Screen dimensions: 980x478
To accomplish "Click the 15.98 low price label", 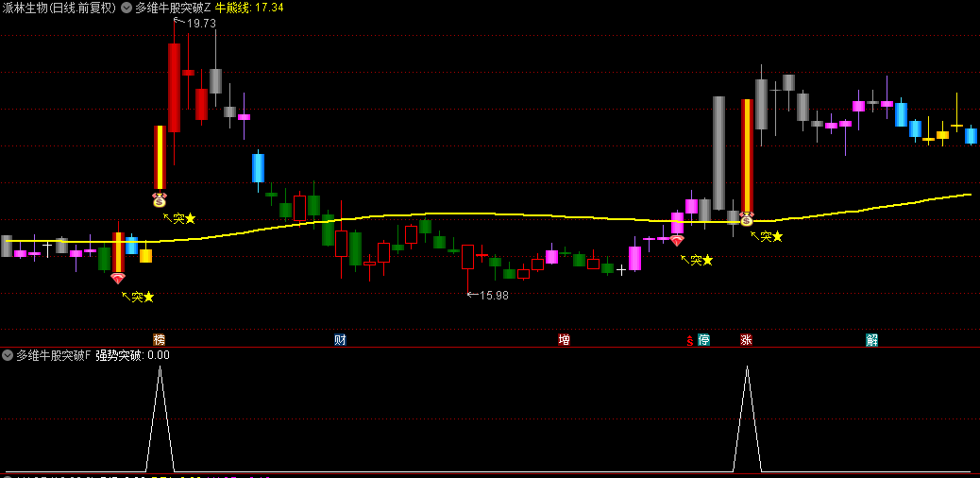I will pos(494,296).
